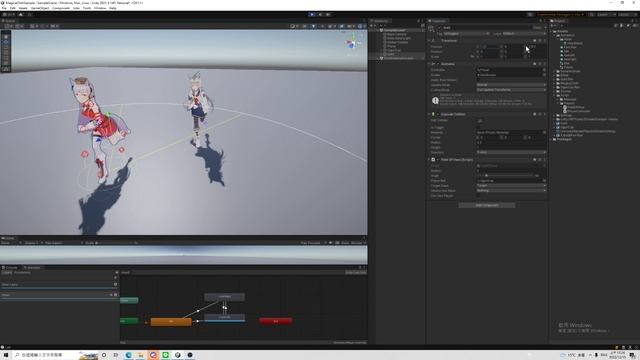Click the orange Animator state node
This screenshot has height=360, width=640.
coord(171,322)
